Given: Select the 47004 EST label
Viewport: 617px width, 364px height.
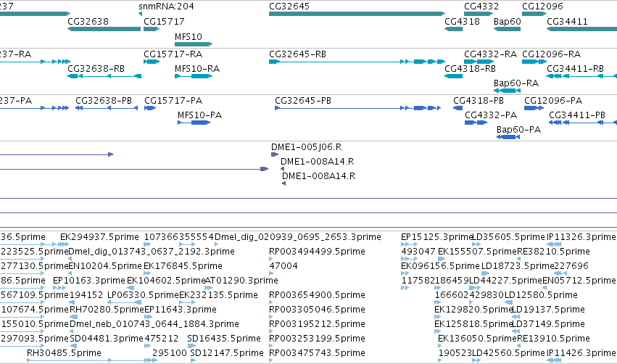Looking at the screenshot, I should (x=283, y=265).
